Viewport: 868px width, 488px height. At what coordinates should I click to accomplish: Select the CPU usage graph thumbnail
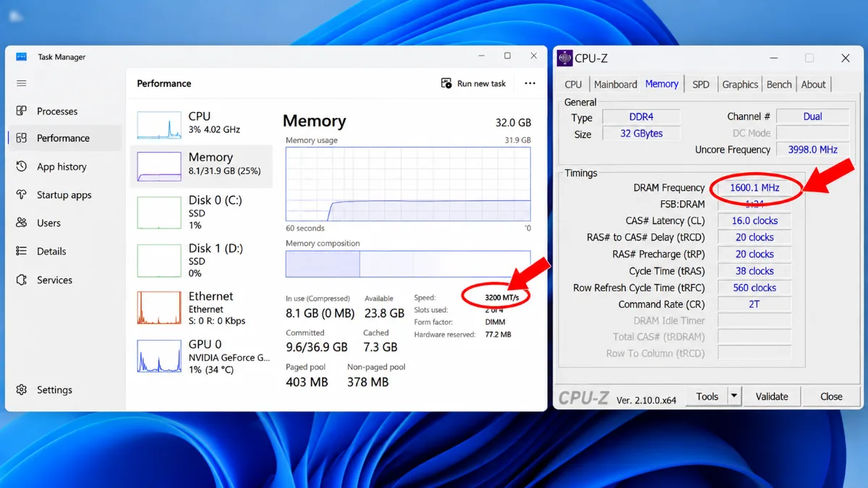click(159, 124)
